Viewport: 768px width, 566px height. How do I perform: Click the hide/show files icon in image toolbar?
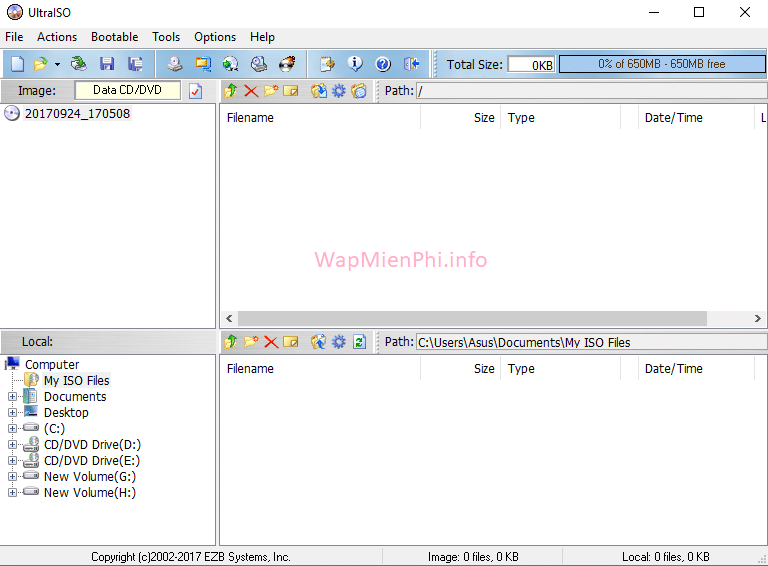coord(359,91)
